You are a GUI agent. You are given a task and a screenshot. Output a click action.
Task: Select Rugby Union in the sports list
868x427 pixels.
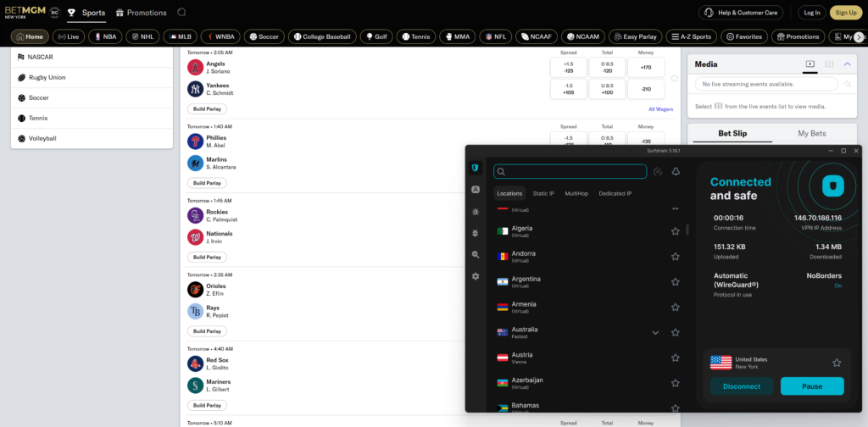coord(92,77)
